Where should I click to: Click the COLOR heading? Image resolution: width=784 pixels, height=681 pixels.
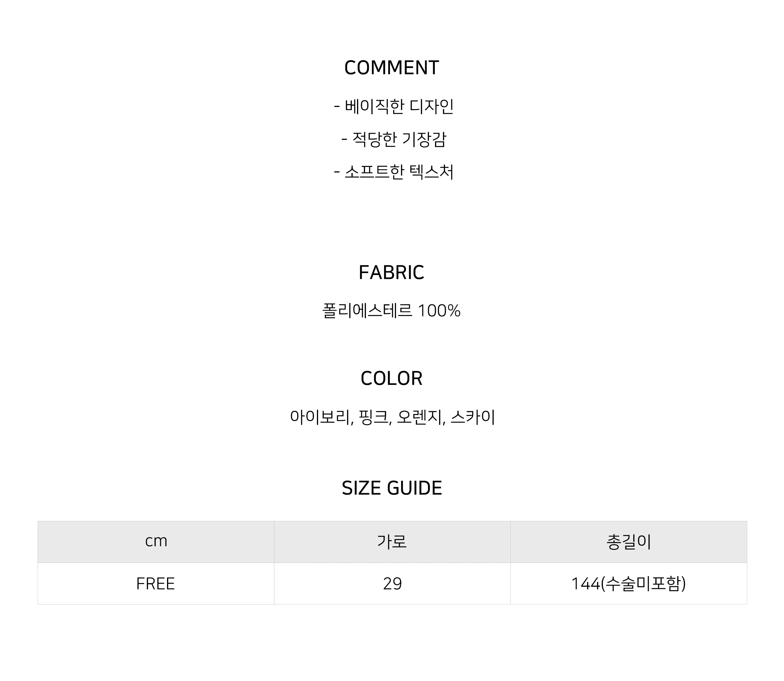tap(392, 379)
